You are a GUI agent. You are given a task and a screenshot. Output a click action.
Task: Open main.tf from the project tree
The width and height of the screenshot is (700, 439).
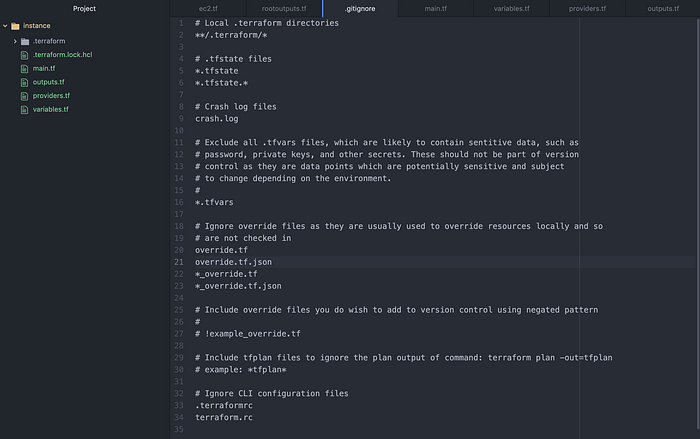click(44, 68)
